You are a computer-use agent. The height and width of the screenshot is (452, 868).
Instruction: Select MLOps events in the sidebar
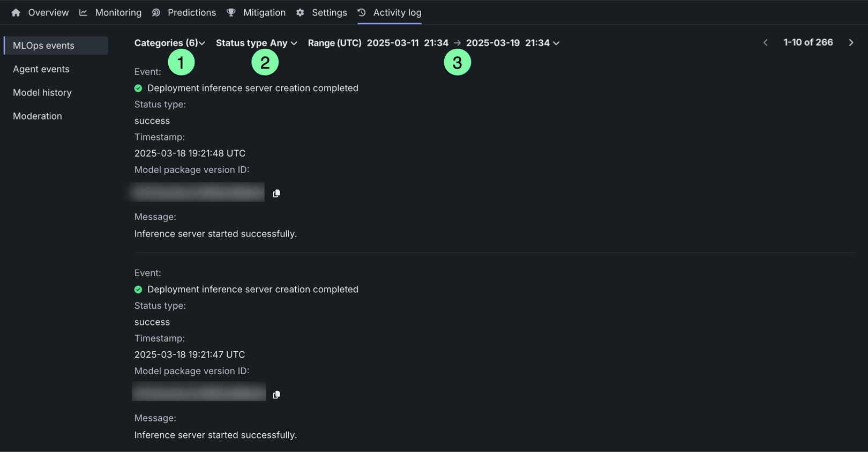click(44, 46)
